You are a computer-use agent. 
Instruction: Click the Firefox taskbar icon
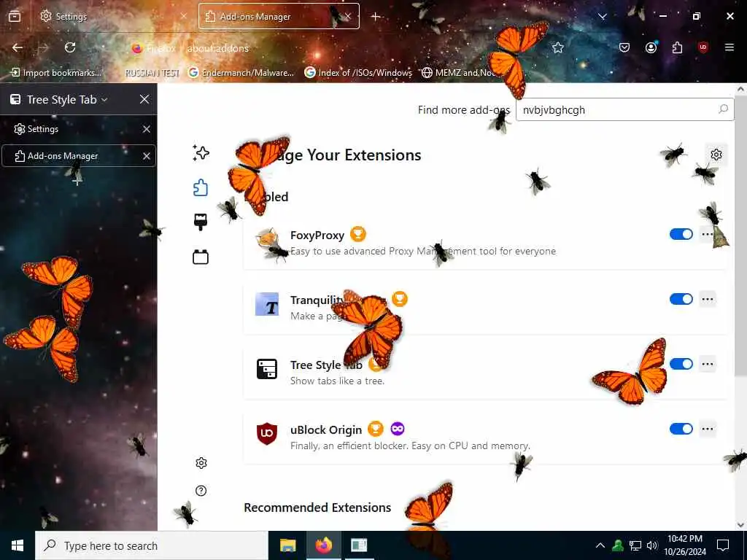[x=323, y=545]
